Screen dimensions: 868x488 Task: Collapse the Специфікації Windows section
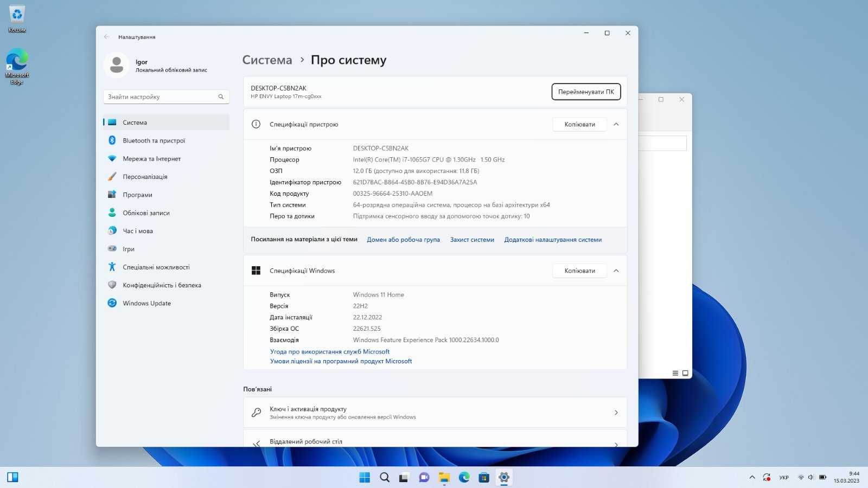616,271
